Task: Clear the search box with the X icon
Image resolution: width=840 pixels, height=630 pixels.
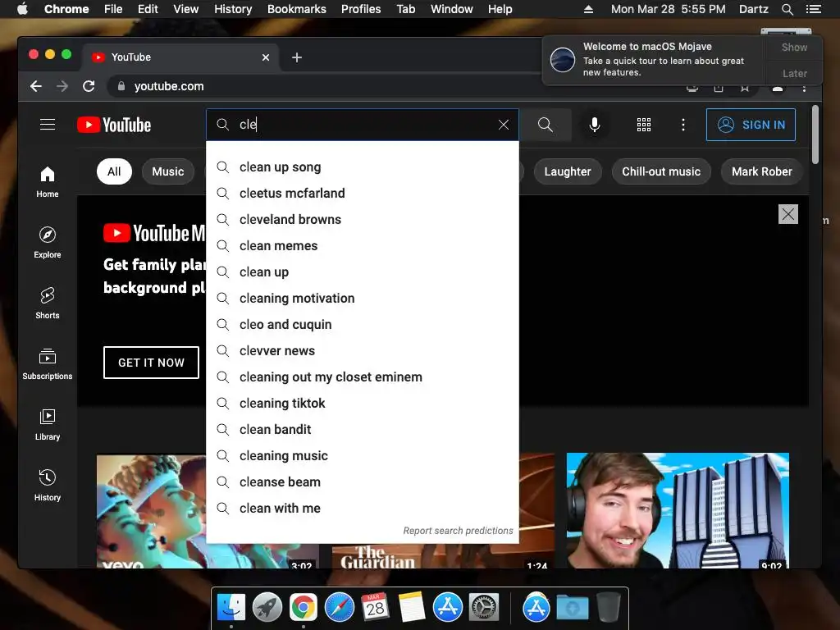Action: [504, 125]
